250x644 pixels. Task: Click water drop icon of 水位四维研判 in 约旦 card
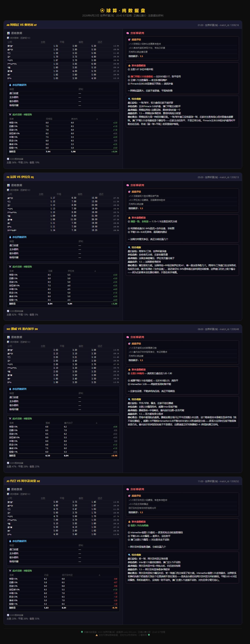click(x=10, y=541)
